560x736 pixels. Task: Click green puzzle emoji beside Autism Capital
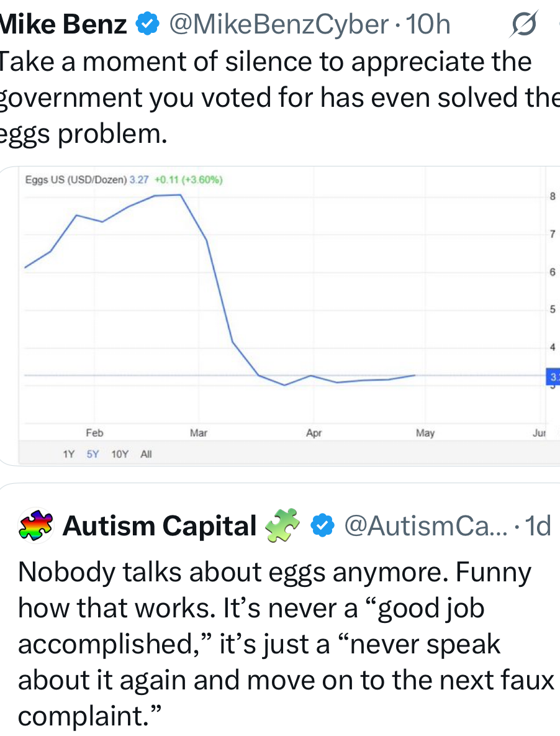pyautogui.click(x=282, y=525)
